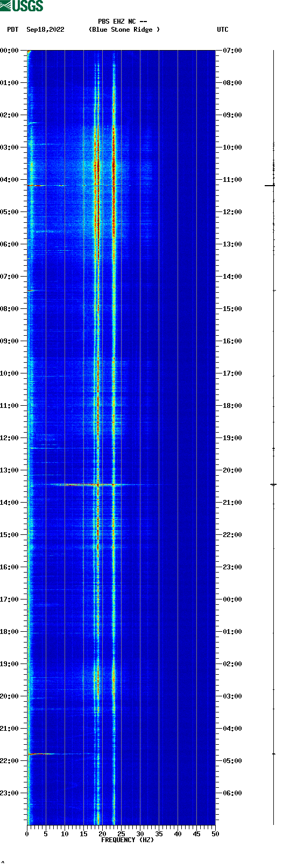
Task: Click the USGS logo
Action: (22, 6)
